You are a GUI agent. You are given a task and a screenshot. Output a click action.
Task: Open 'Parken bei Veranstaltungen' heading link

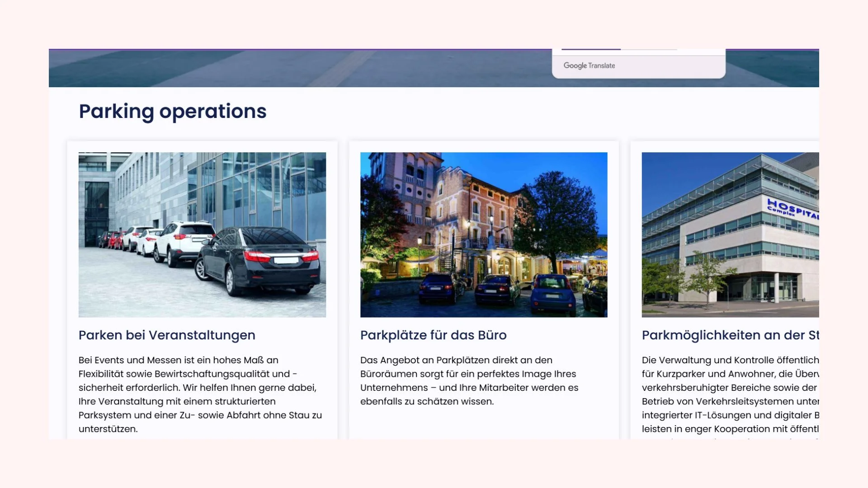tap(167, 335)
